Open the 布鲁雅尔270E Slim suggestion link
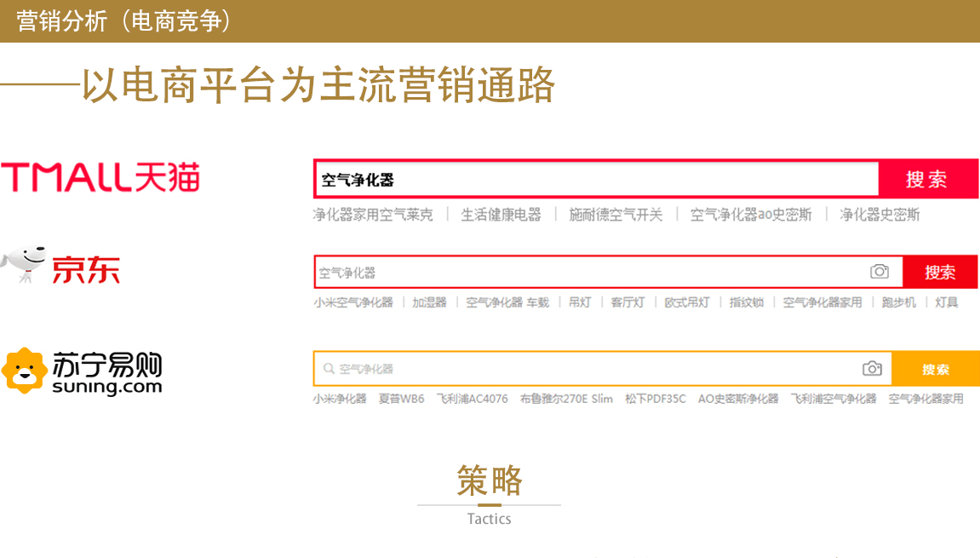 click(566, 399)
